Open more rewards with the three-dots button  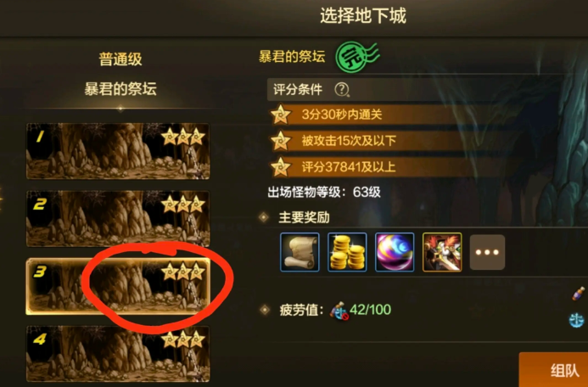(487, 252)
